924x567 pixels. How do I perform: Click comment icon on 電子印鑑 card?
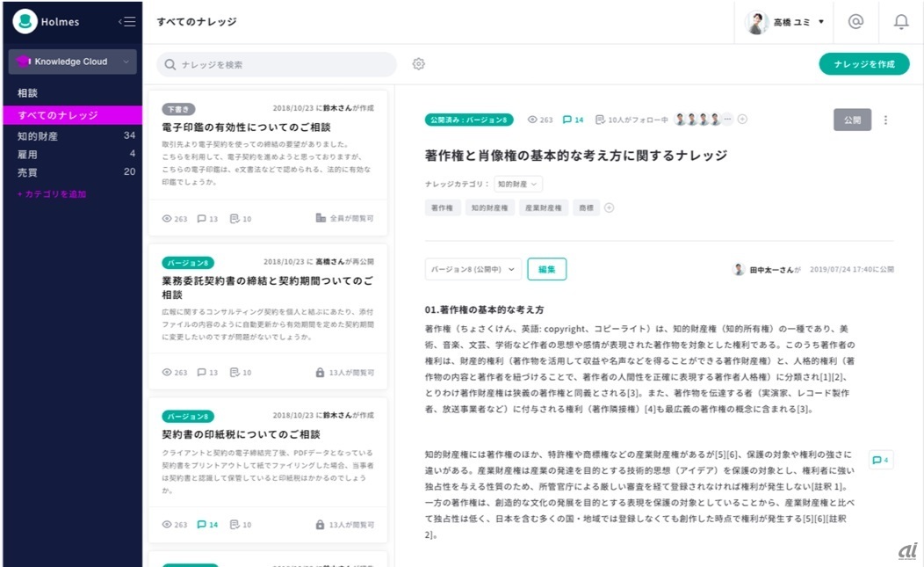click(x=201, y=218)
